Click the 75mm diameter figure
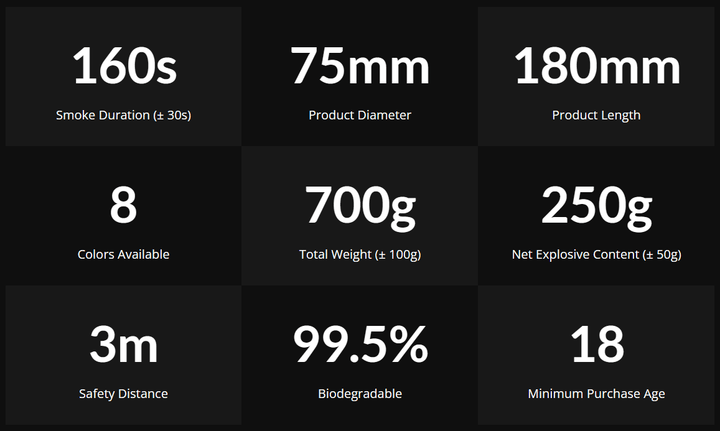720x431 pixels. point(360,66)
